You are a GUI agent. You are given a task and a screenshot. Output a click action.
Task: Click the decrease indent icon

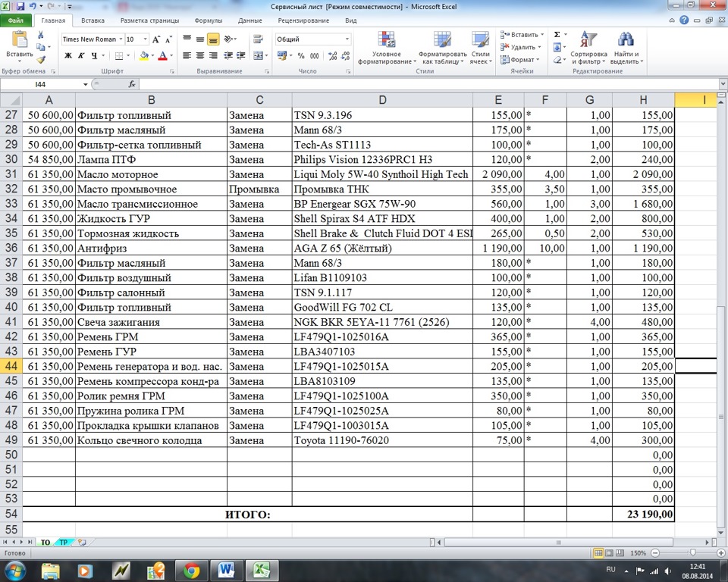228,55
